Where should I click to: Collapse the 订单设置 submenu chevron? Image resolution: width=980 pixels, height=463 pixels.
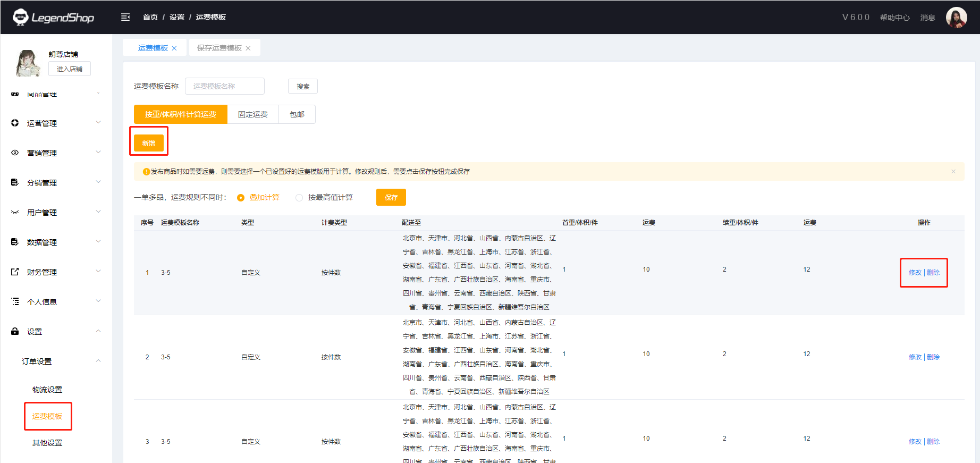click(98, 361)
